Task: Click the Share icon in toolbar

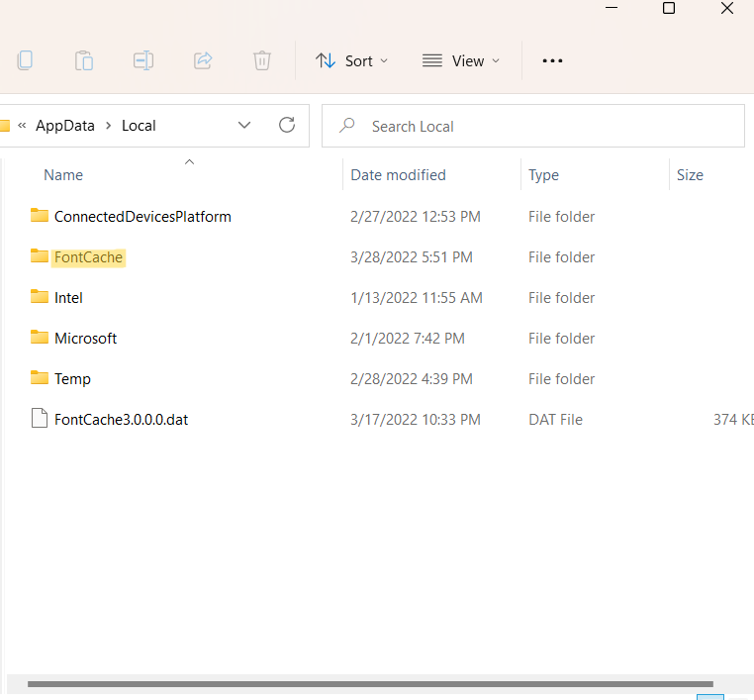Action: click(x=203, y=60)
